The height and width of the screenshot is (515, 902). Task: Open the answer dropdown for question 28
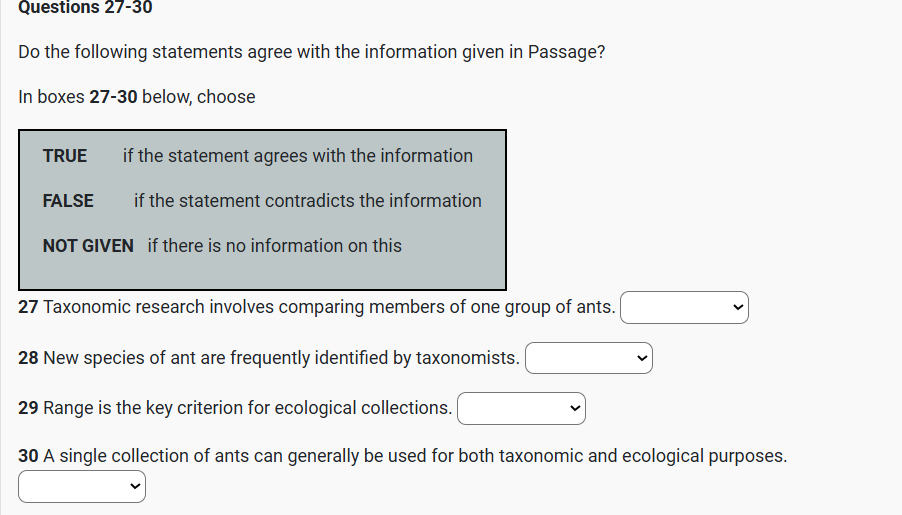(x=588, y=358)
